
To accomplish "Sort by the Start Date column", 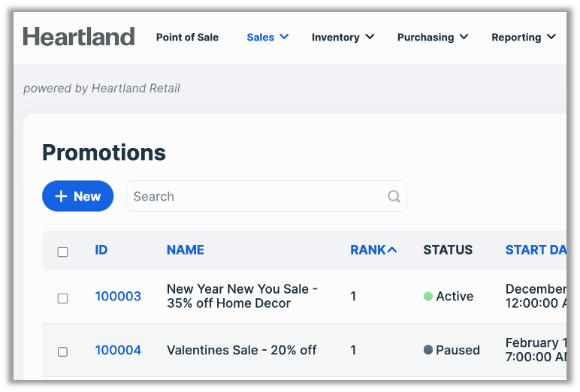I will tap(535, 250).
